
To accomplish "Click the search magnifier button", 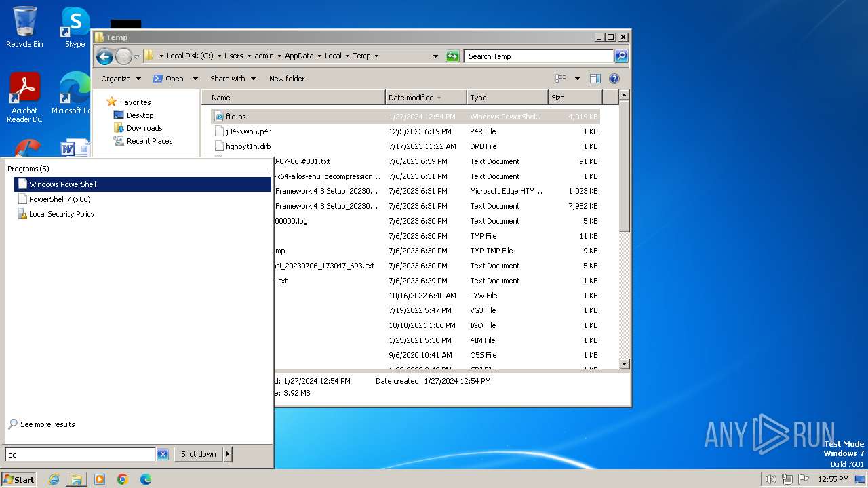I will click(x=621, y=56).
